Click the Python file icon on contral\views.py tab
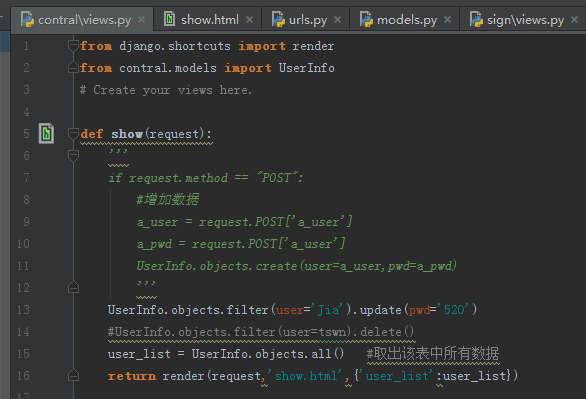 coord(27,19)
